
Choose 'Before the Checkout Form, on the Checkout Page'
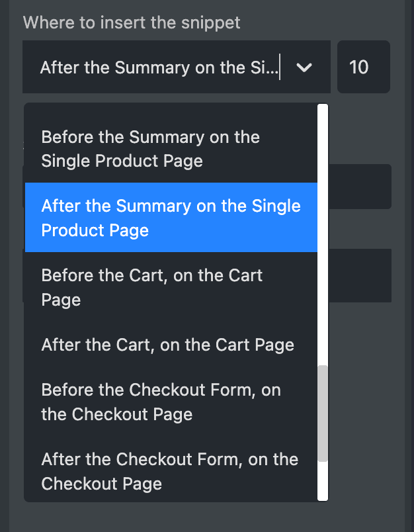[x=171, y=402]
